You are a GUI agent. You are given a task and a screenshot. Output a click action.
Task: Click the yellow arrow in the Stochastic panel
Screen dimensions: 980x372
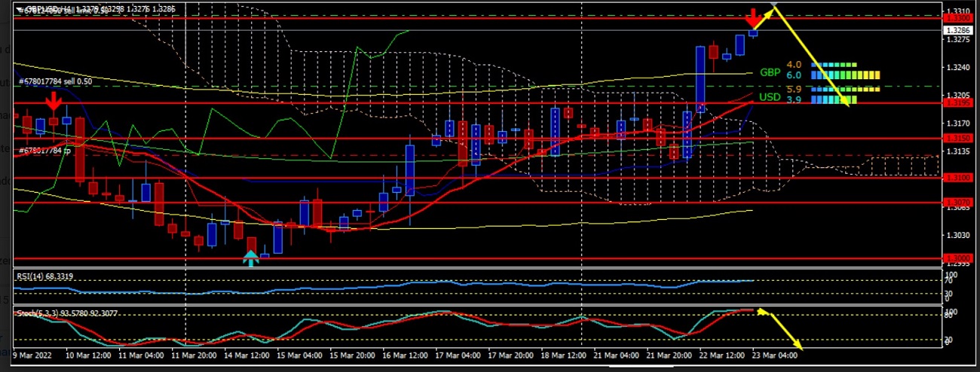click(781, 329)
